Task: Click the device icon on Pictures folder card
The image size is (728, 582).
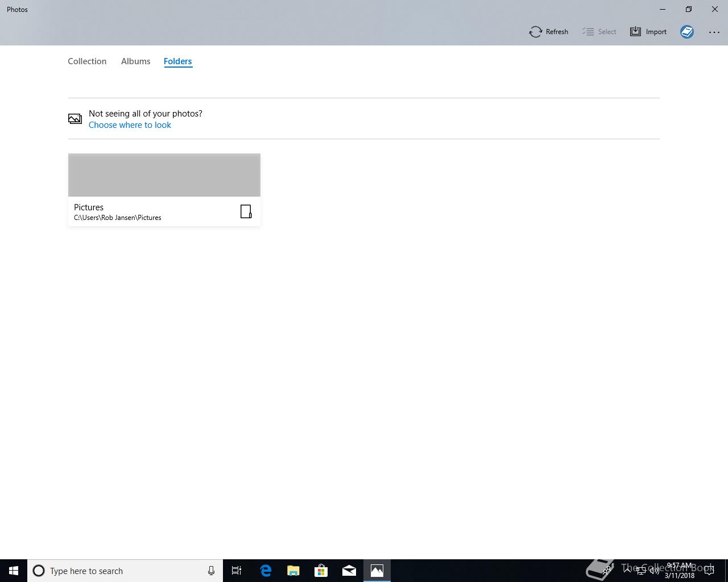Action: point(246,211)
